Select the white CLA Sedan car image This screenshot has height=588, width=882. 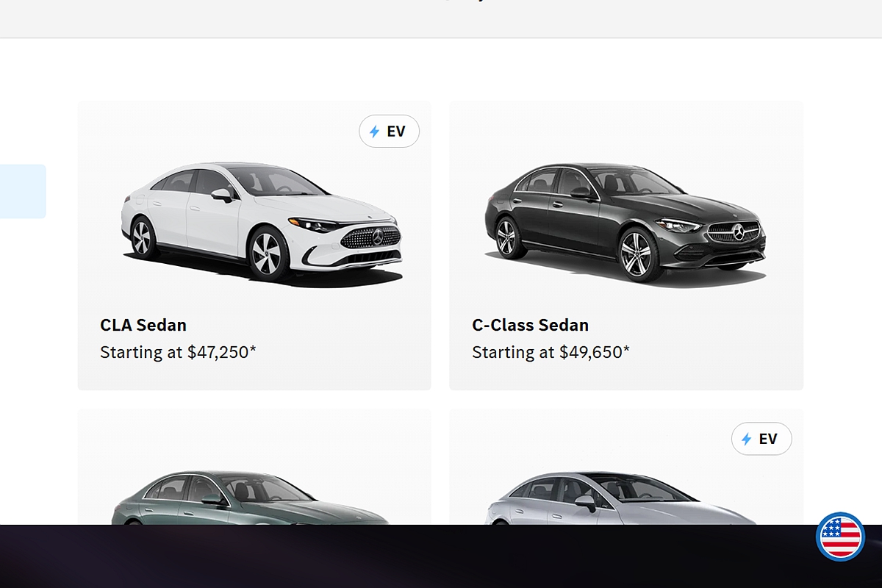pyautogui.click(x=262, y=221)
